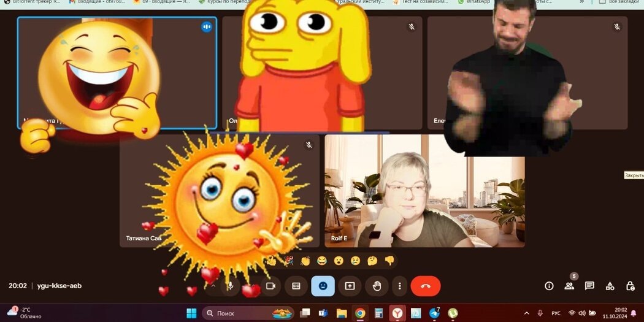
Task: Open the activities shapes icon
Action: coord(610,286)
